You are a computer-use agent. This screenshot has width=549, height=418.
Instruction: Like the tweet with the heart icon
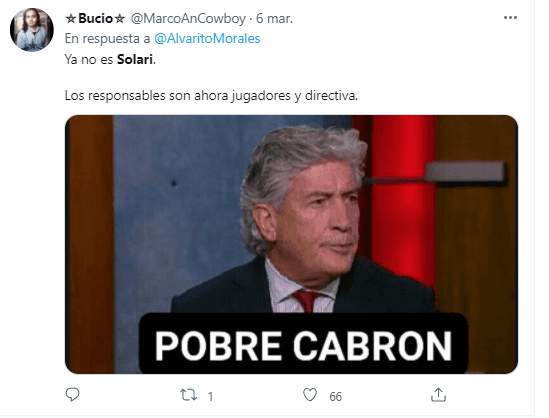(x=310, y=395)
